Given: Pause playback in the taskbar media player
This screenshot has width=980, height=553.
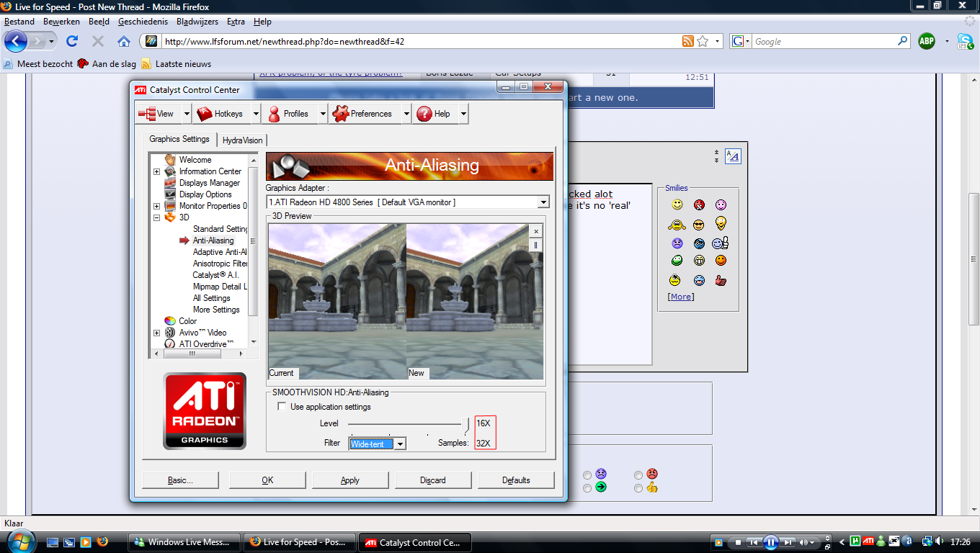Looking at the screenshot, I should click(770, 541).
